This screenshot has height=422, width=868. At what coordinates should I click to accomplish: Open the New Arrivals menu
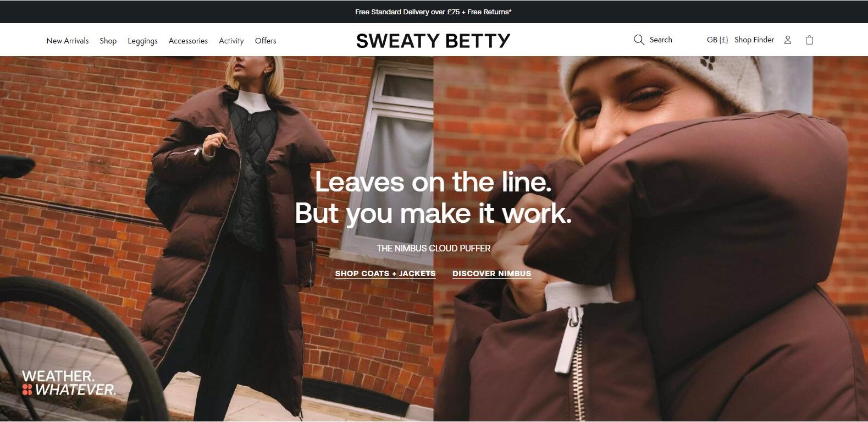pos(68,41)
